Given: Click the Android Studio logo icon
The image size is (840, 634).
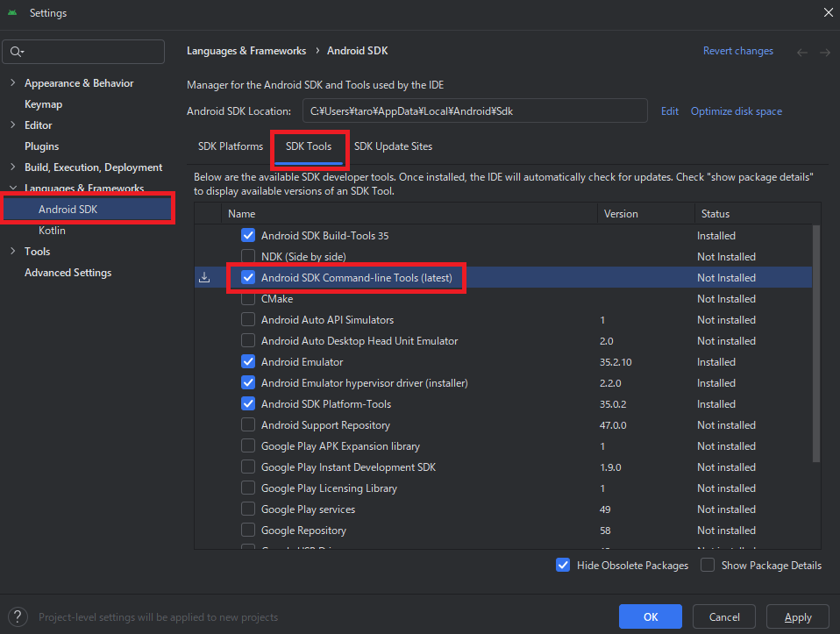Looking at the screenshot, I should pyautogui.click(x=12, y=13).
